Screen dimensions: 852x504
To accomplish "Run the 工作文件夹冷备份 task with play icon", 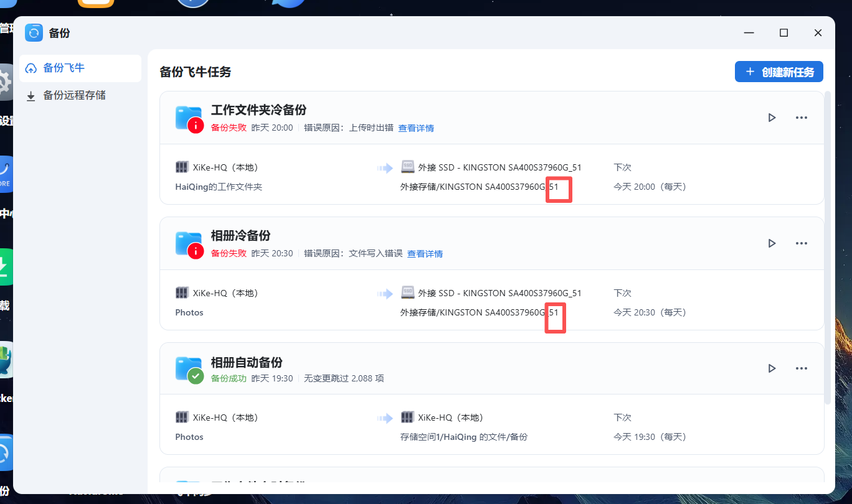I will pyautogui.click(x=772, y=118).
